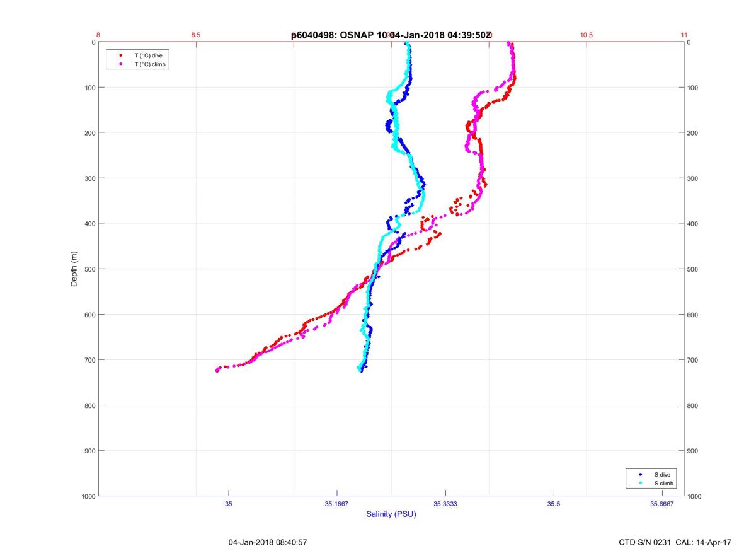Select the 'S dive' legend entry
756x558 pixels.
pos(661,474)
